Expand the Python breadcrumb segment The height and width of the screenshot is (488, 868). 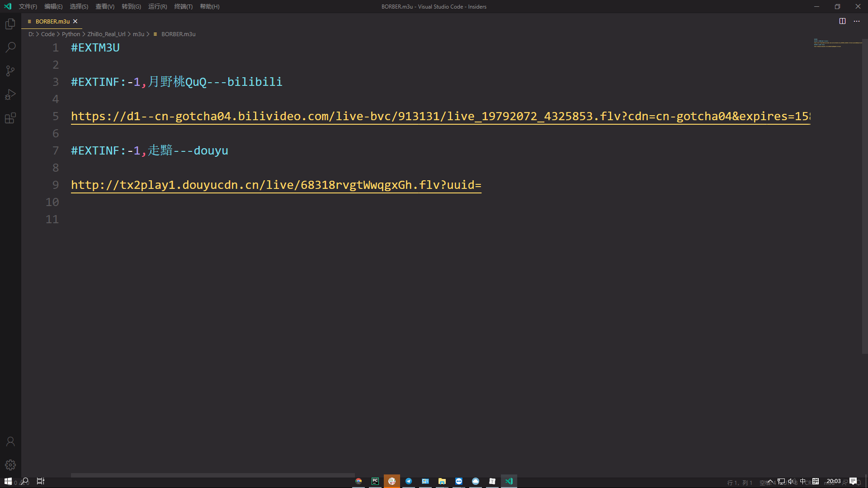point(71,34)
